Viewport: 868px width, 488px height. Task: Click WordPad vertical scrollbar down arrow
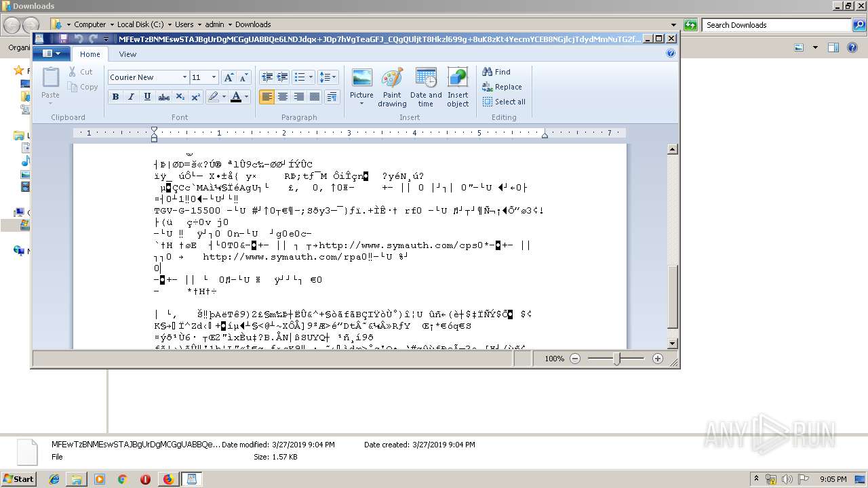click(673, 344)
